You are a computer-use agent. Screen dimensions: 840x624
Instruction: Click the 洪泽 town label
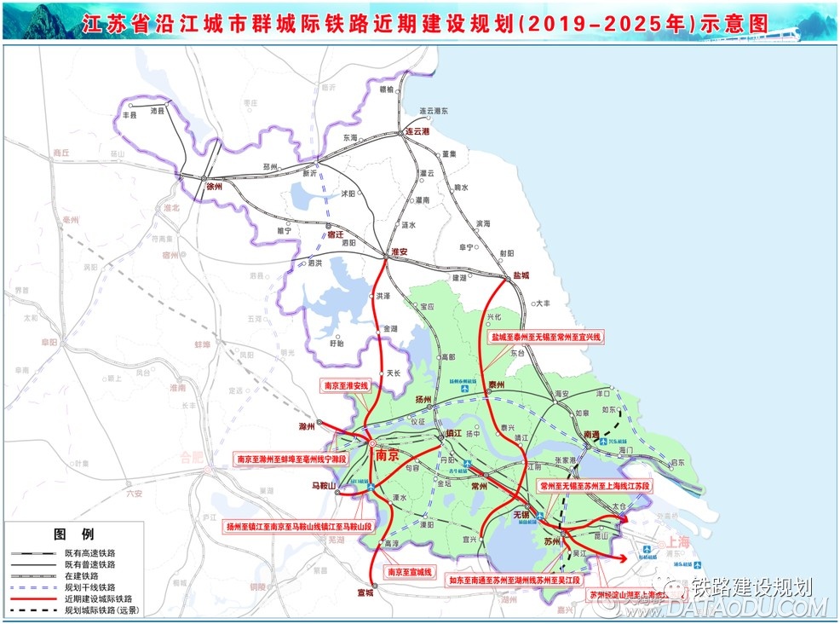[x=383, y=296]
